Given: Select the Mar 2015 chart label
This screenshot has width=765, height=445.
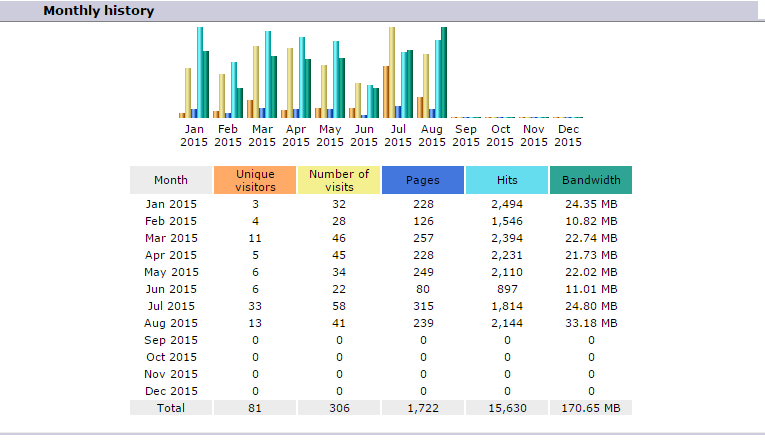Looking at the screenshot, I should coord(262,136).
